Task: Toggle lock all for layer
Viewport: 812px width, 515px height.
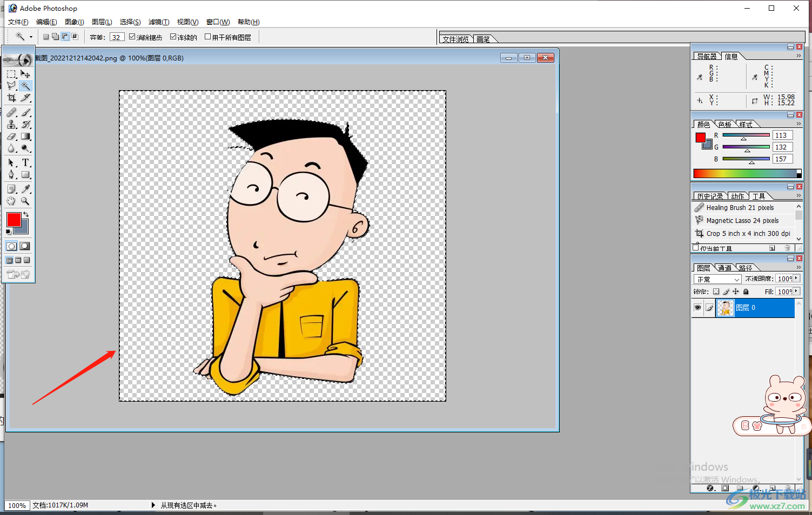Action: click(x=746, y=292)
